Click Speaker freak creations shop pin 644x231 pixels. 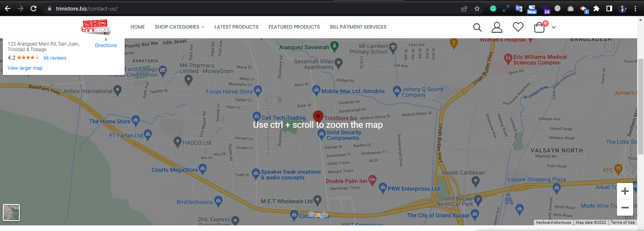coord(256,173)
